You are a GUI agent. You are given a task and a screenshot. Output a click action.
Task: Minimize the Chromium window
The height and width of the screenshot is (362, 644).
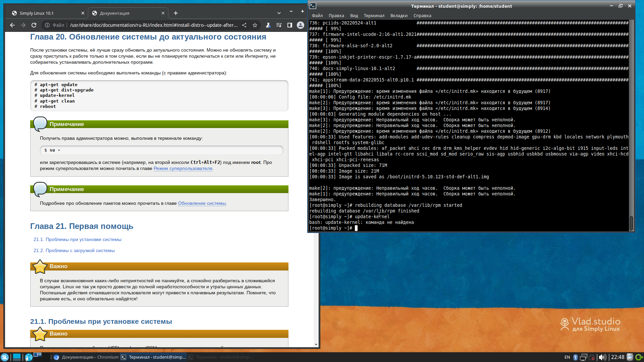291,11
